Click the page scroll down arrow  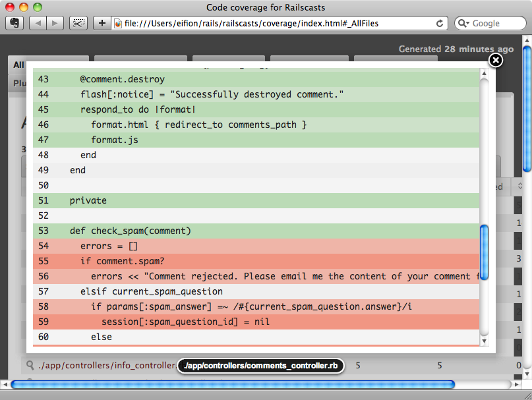tap(527, 374)
